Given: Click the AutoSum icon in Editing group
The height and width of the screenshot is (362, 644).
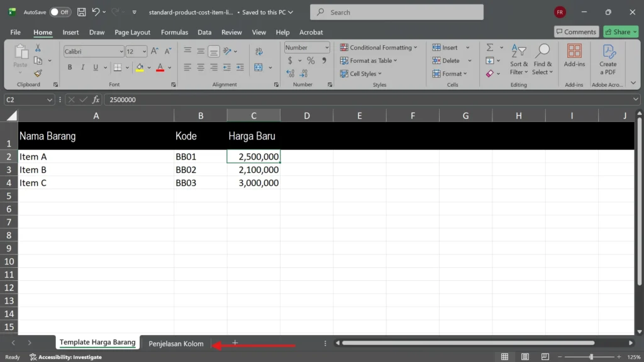Looking at the screenshot, I should (491, 47).
